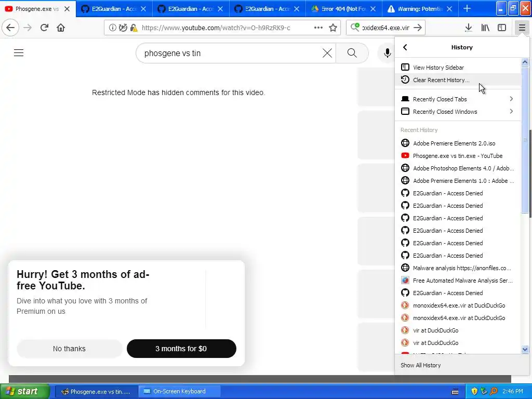The width and height of the screenshot is (532, 399).
Task: Expand Recently Closed Tabs submenu
Action: (457, 99)
